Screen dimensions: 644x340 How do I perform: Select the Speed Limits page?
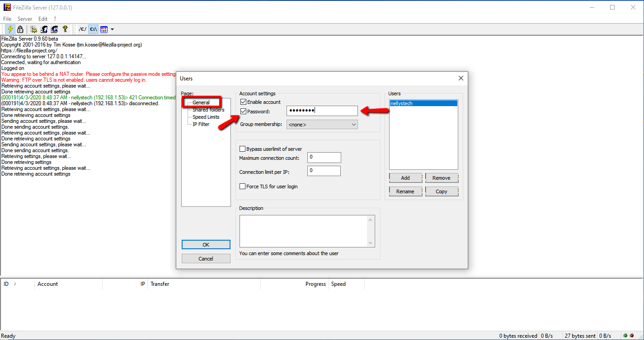click(x=206, y=117)
